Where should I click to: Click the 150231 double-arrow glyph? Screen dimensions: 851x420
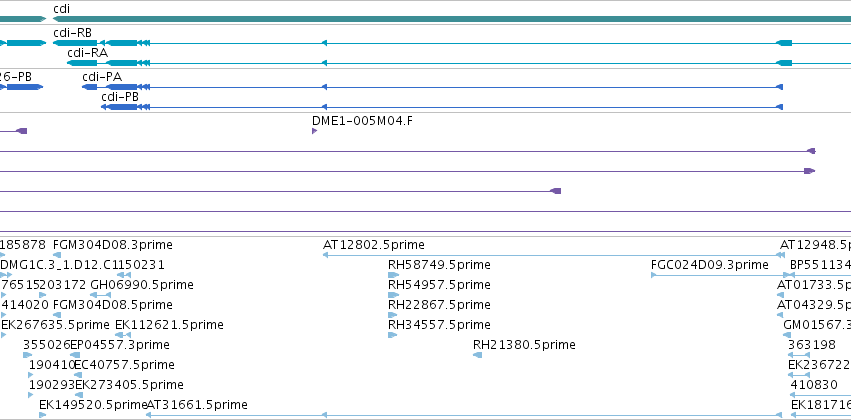point(124,275)
